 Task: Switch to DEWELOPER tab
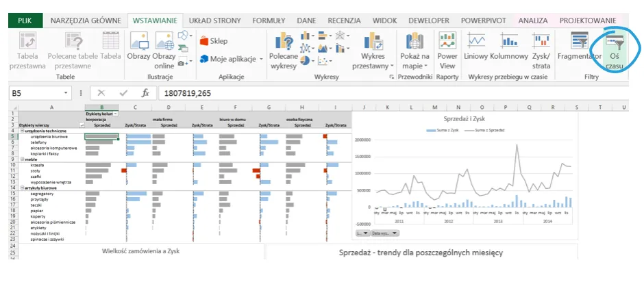pos(429,20)
